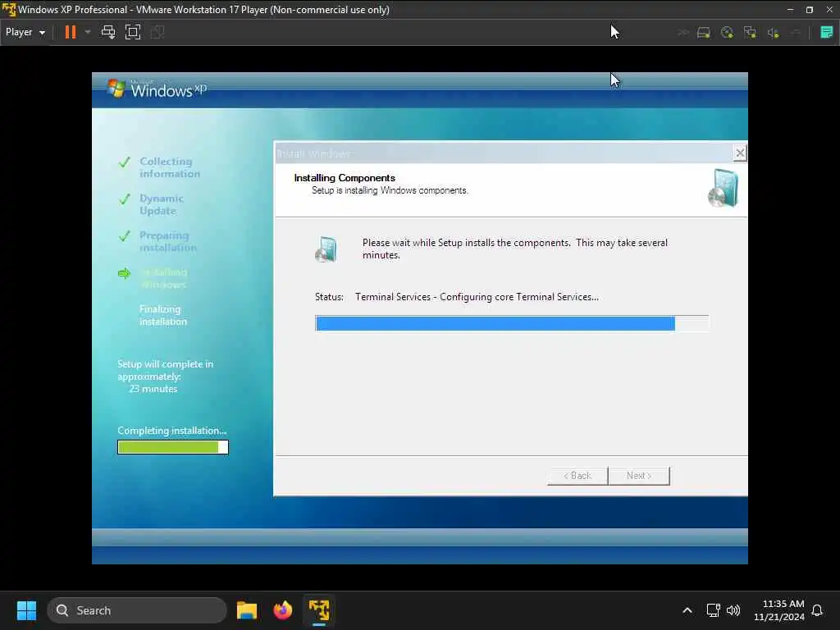Show hidden system tray icons
The width and height of the screenshot is (840, 630).
[687, 610]
